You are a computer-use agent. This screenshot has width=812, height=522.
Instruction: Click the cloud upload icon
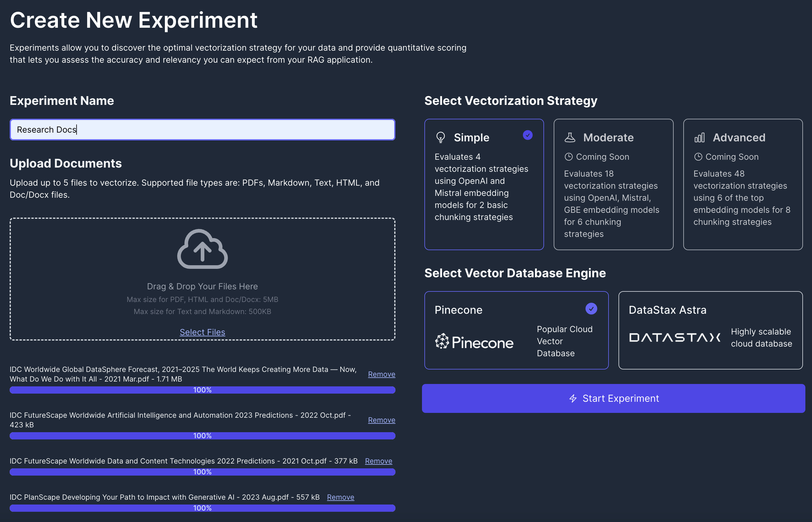(x=202, y=249)
